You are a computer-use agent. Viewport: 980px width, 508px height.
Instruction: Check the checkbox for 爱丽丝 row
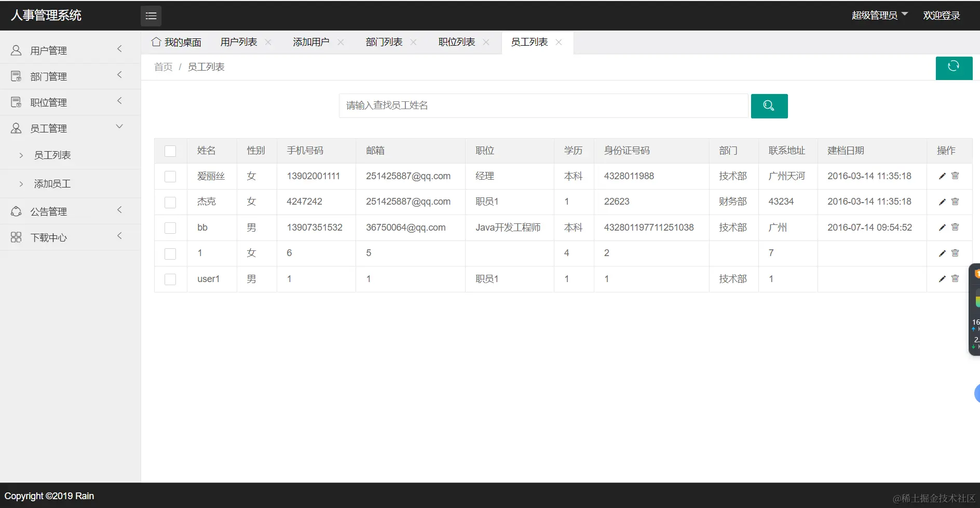tap(170, 177)
